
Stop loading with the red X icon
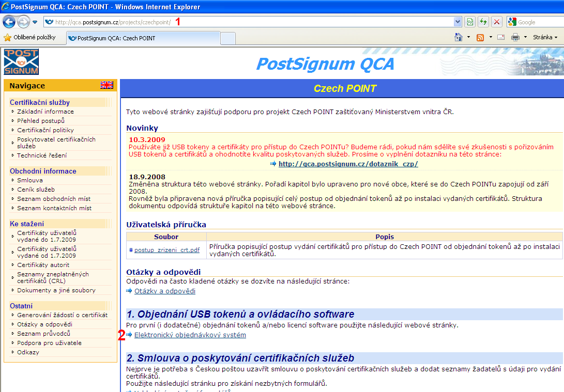(497, 22)
